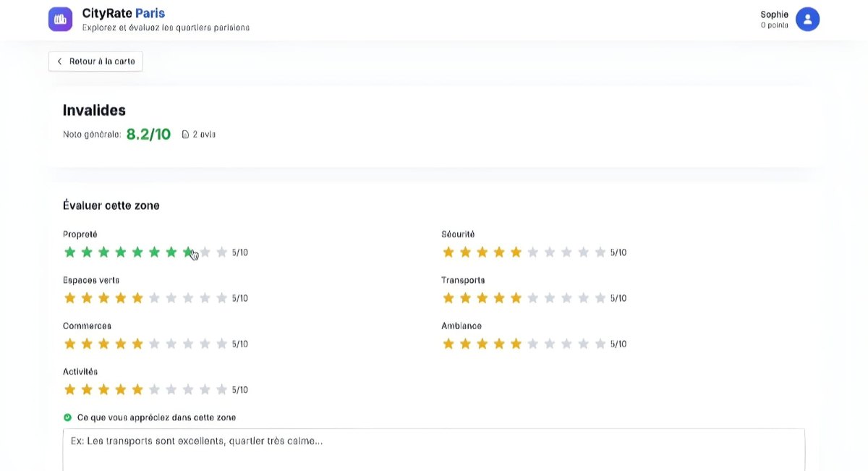Click the sixth star for Espaces verts
The image size is (868, 471).
point(154,297)
